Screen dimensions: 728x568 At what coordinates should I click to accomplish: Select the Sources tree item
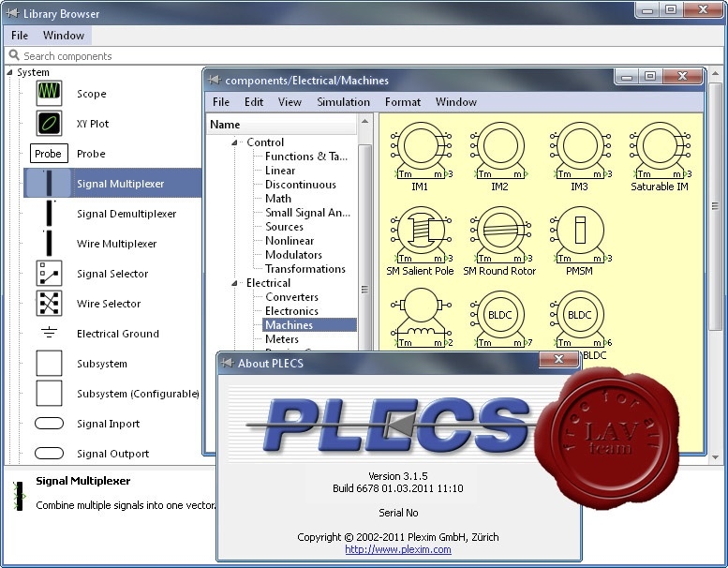pos(284,227)
